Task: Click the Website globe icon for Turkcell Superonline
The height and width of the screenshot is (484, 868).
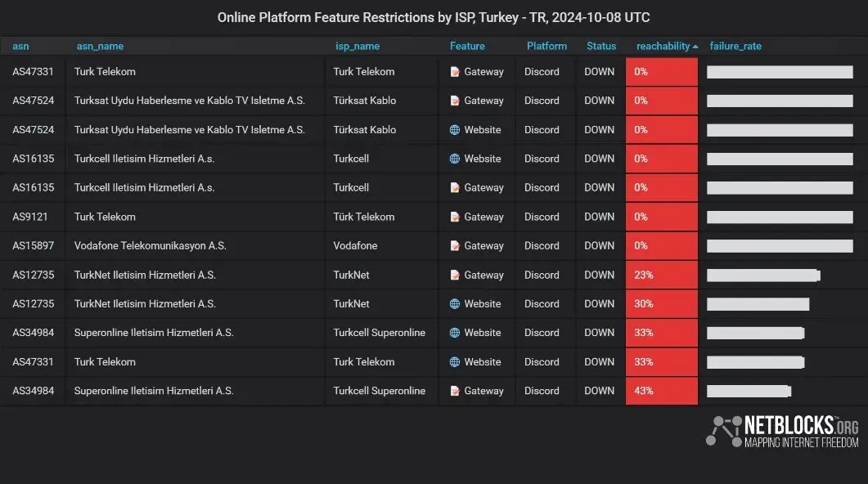Action: [455, 333]
